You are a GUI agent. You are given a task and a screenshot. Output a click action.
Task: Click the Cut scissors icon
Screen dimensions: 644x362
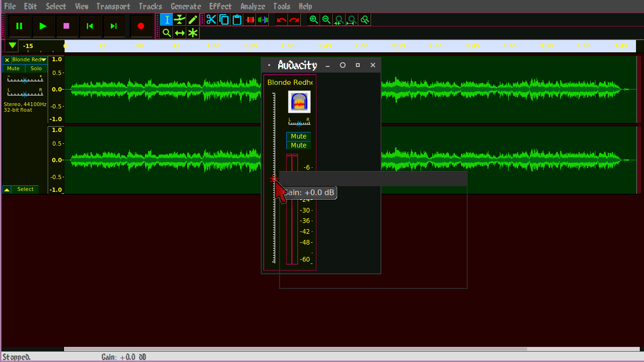211,19
